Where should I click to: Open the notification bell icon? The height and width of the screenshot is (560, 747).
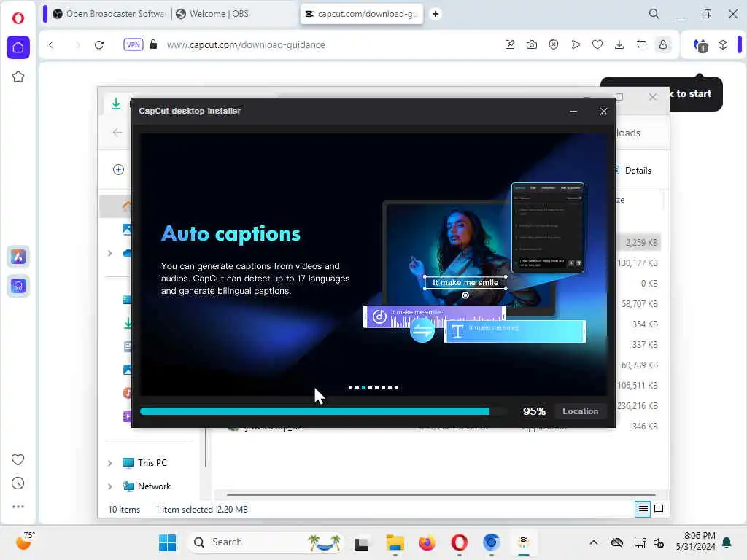pyautogui.click(x=727, y=542)
